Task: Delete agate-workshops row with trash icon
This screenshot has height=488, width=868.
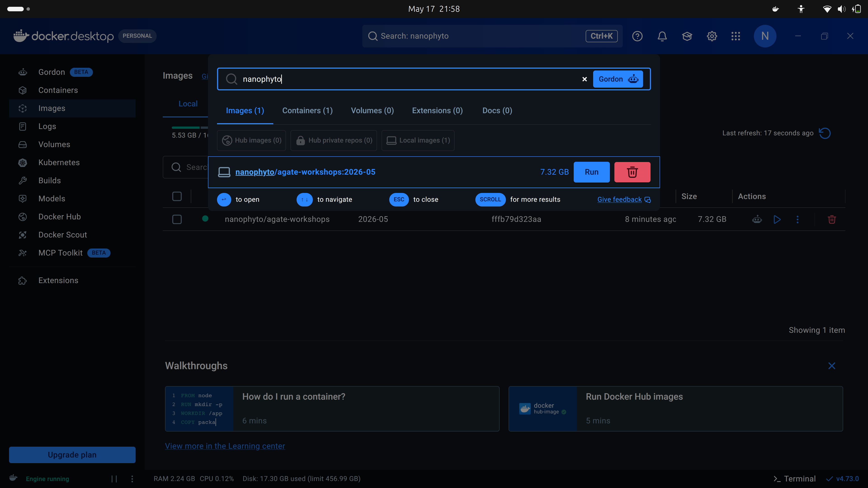Action: pyautogui.click(x=832, y=220)
